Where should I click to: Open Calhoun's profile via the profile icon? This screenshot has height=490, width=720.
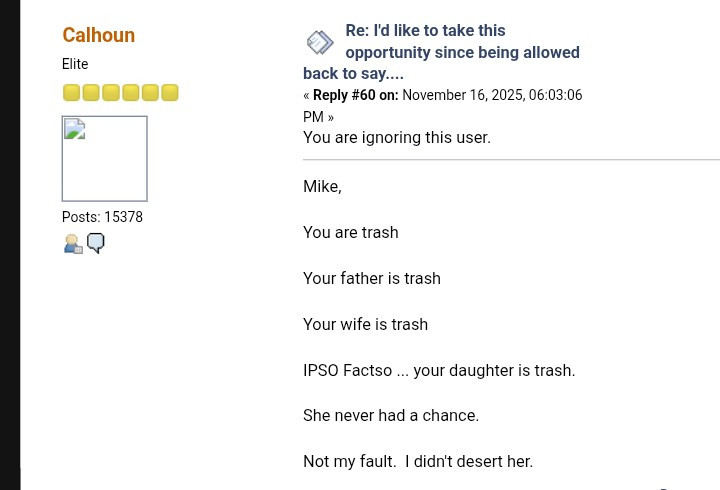[72, 243]
